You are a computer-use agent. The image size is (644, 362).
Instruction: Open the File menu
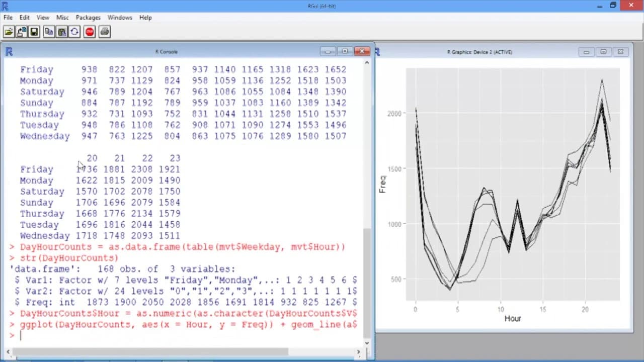8,18
